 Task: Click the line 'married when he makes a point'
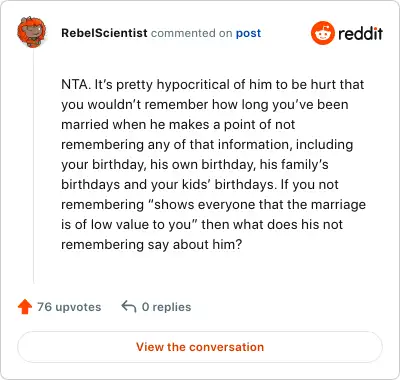pyautogui.click(x=178, y=125)
